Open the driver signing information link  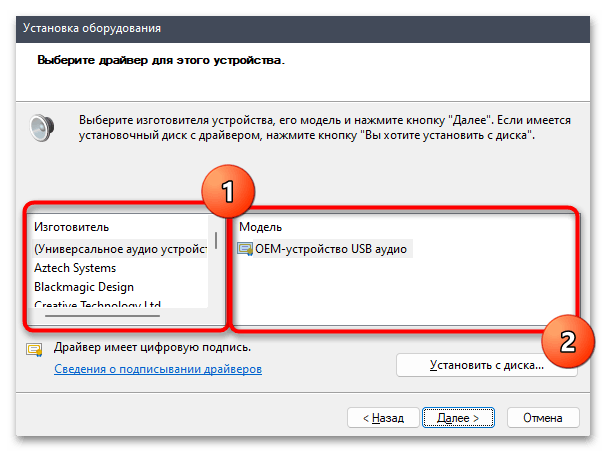(x=158, y=369)
